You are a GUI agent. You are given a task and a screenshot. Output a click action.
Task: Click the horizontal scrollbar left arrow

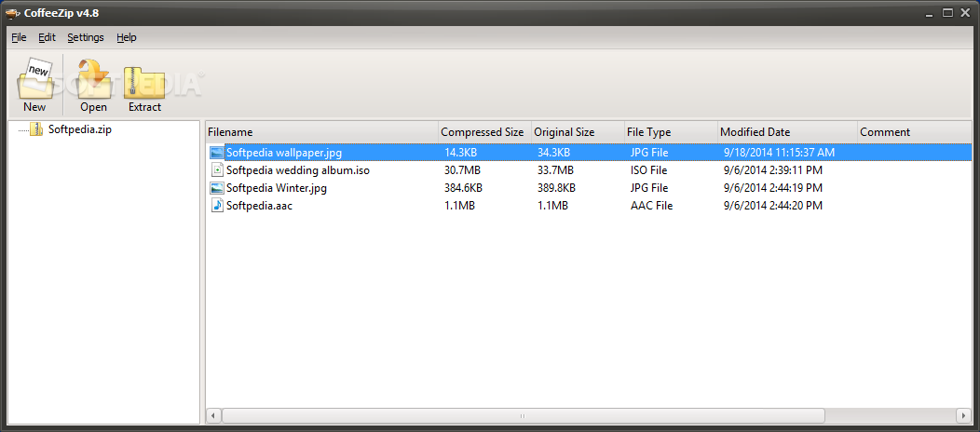coord(213,415)
